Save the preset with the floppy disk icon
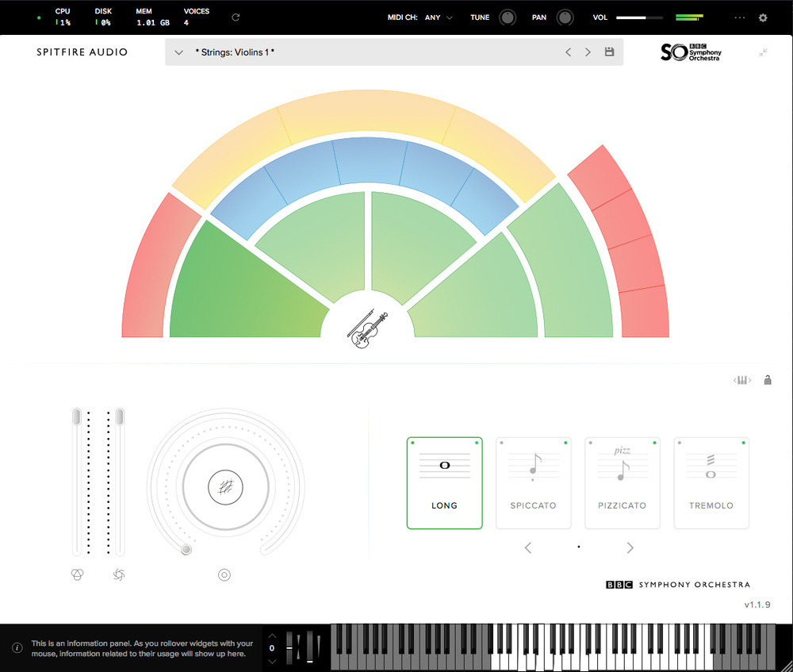The height and width of the screenshot is (672, 793). 609,52
